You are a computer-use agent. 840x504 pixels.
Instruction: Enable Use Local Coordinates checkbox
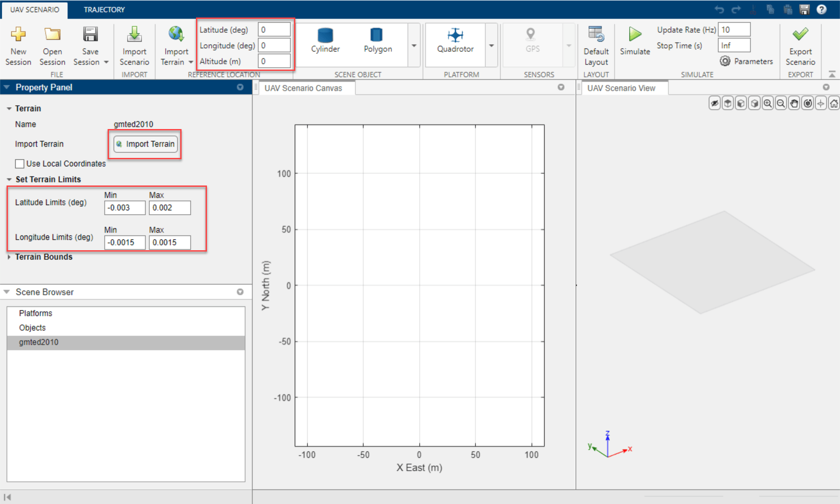[20, 164]
